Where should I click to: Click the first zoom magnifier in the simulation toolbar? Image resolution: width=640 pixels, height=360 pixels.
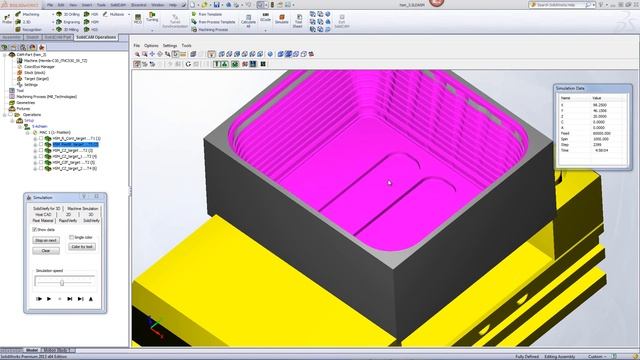coord(137,54)
